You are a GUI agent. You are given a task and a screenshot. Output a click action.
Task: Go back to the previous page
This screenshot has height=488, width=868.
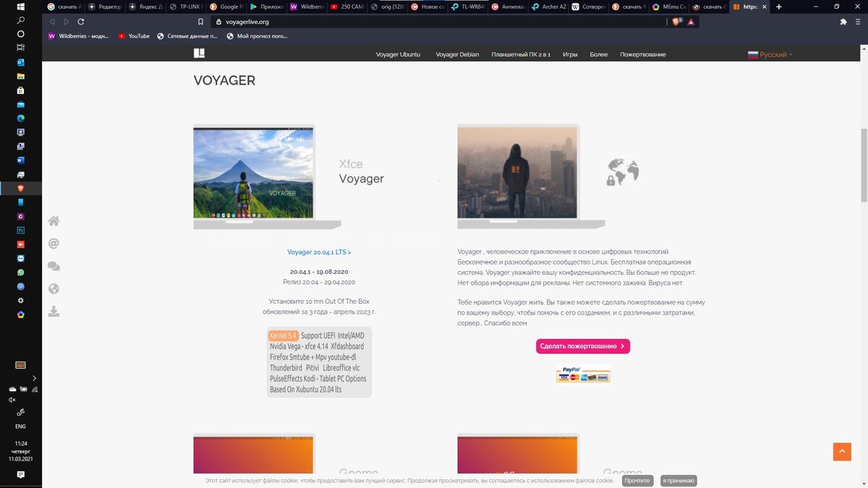(52, 22)
